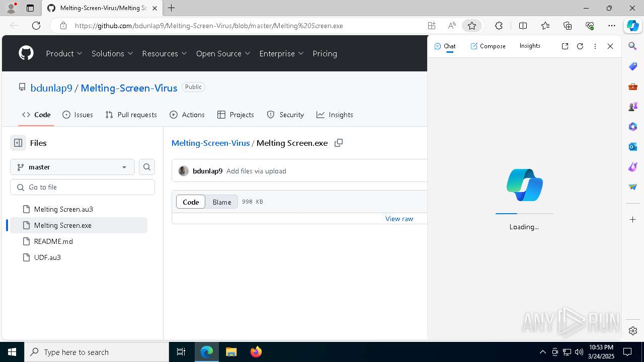Switch to Copilot Compose tab
Viewport: 644px width, 362px height.
(x=488, y=46)
